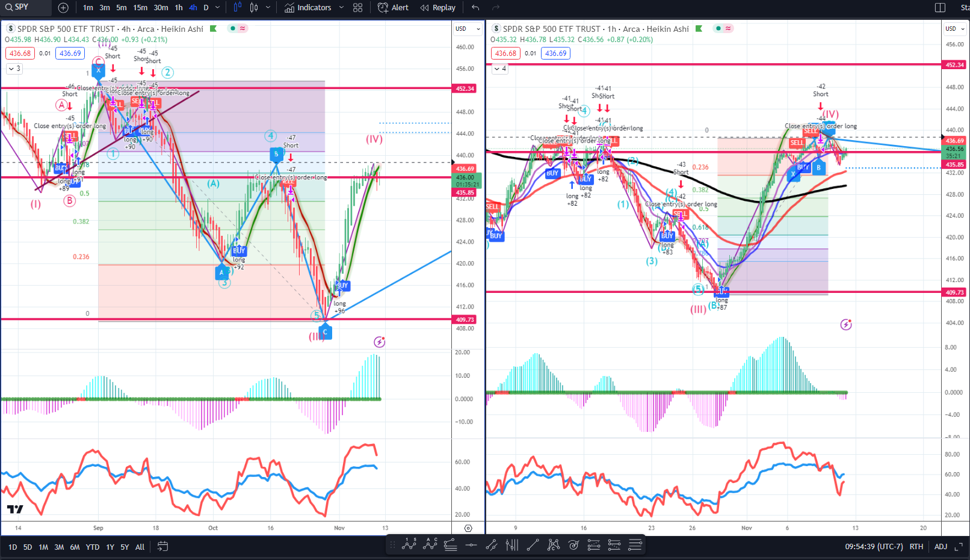Click the compare or add symbol plus icon

tap(63, 8)
